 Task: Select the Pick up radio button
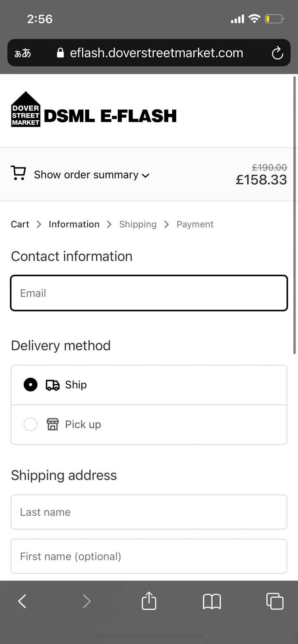pyautogui.click(x=31, y=424)
